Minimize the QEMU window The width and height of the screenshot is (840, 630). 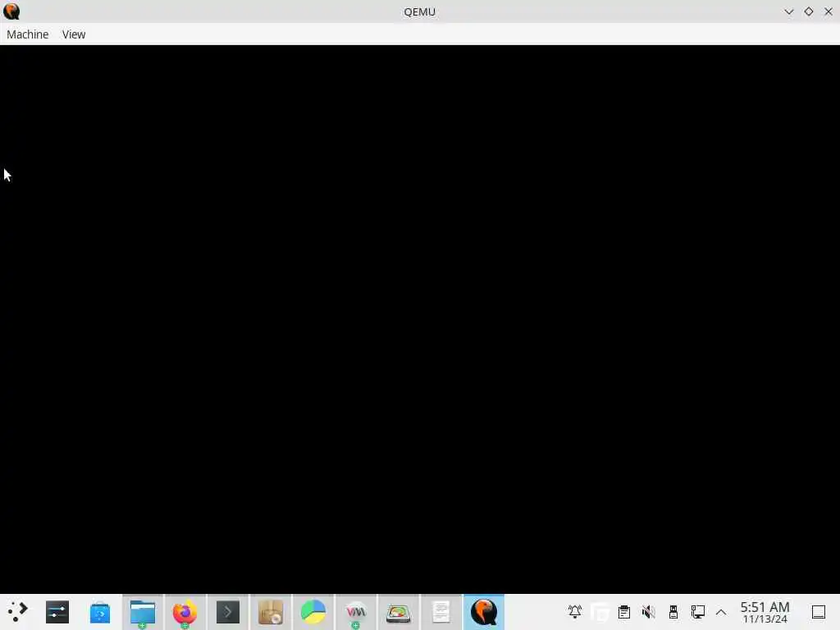[788, 11]
